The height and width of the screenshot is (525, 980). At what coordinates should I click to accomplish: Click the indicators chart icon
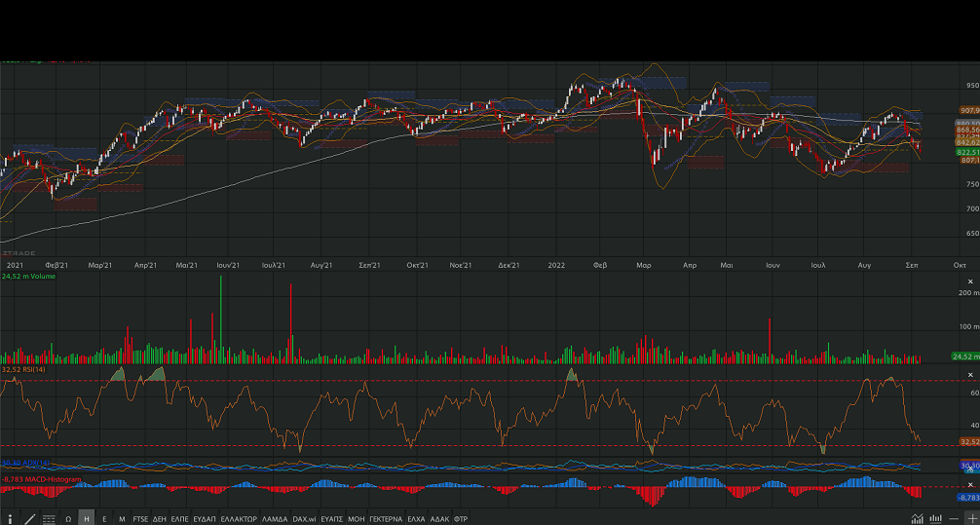pyautogui.click(x=917, y=518)
